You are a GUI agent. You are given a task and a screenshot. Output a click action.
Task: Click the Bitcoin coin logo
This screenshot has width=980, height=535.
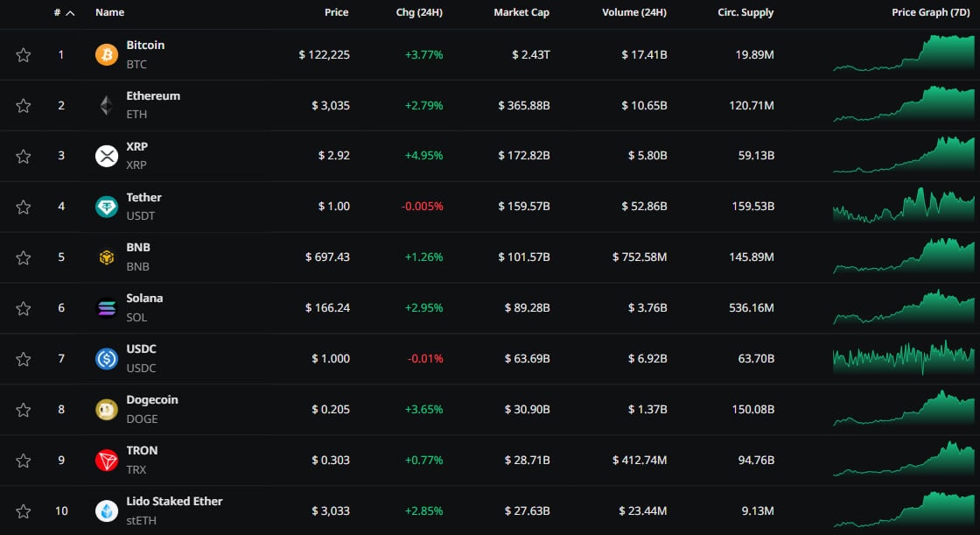[106, 54]
